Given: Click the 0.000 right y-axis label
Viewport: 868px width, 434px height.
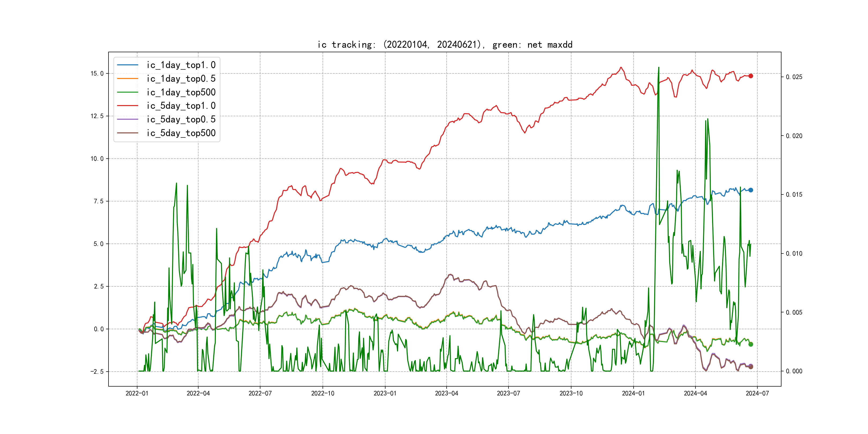Looking at the screenshot, I should click(x=794, y=371).
